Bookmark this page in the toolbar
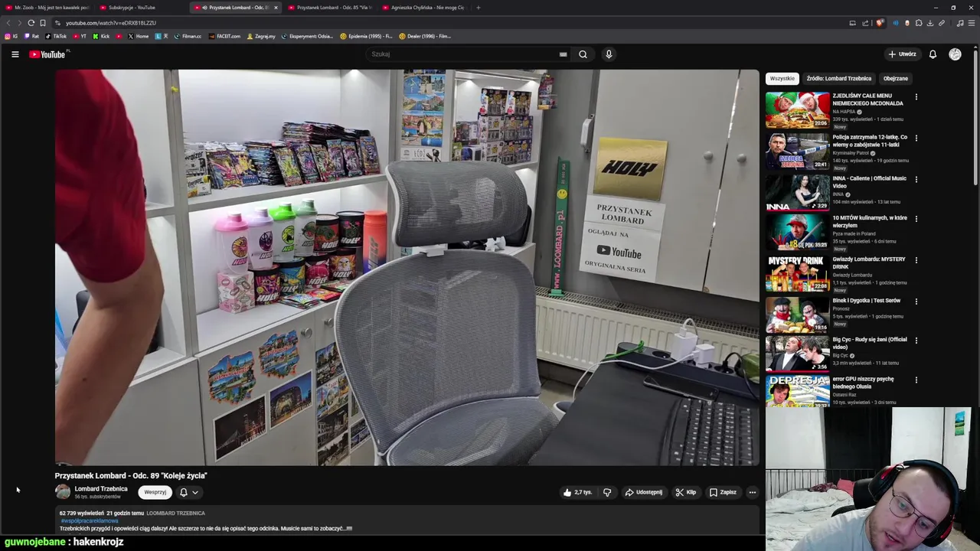Image resolution: width=980 pixels, height=551 pixels. 43,23
